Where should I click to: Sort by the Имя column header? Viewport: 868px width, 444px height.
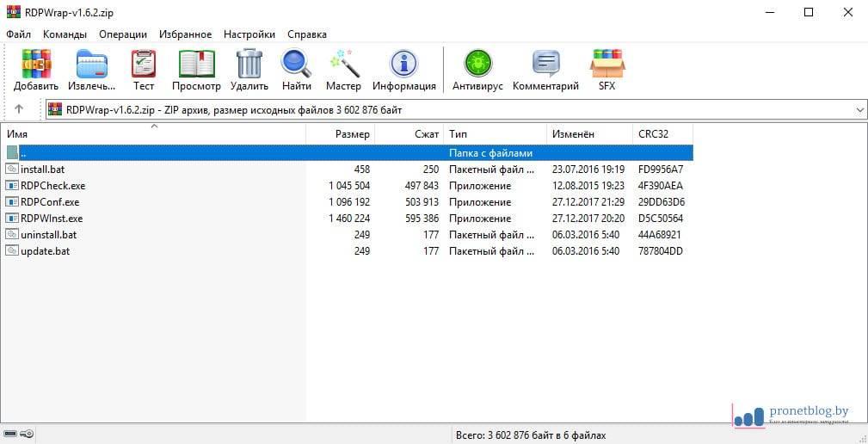[x=155, y=134]
